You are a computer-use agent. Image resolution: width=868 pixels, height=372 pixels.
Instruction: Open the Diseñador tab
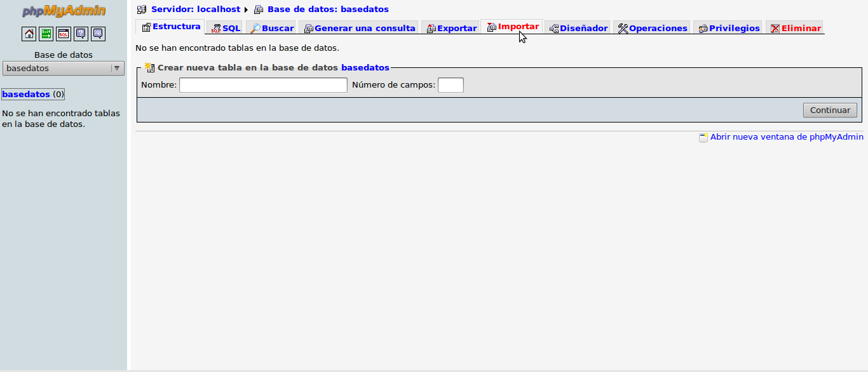click(x=578, y=28)
